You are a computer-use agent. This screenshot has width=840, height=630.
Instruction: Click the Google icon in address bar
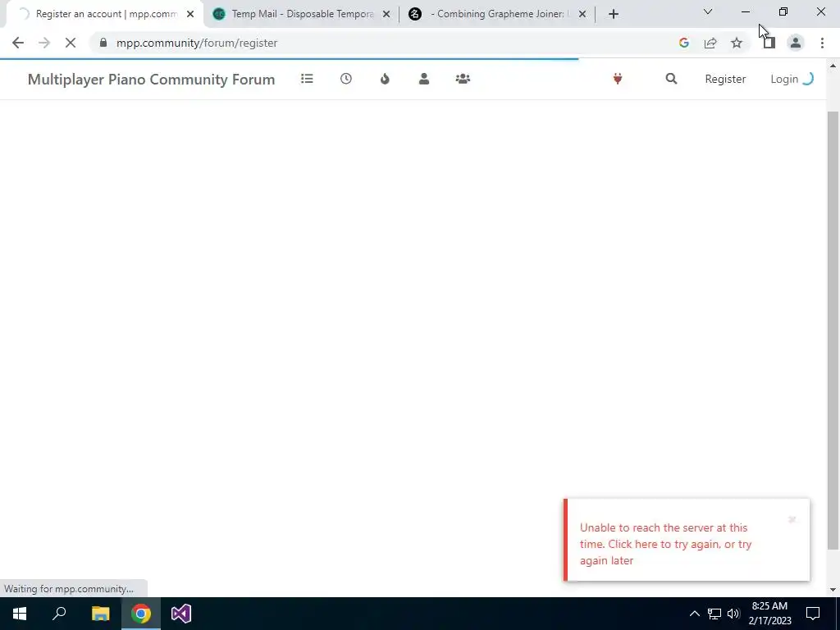(683, 43)
